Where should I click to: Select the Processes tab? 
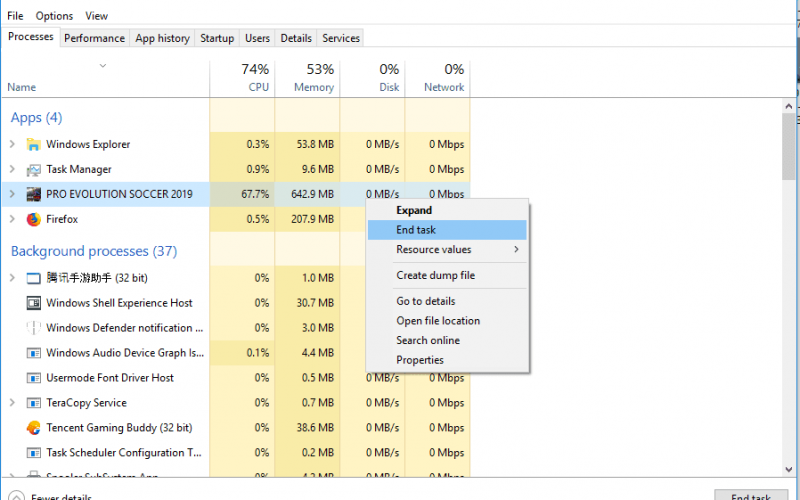click(31, 37)
